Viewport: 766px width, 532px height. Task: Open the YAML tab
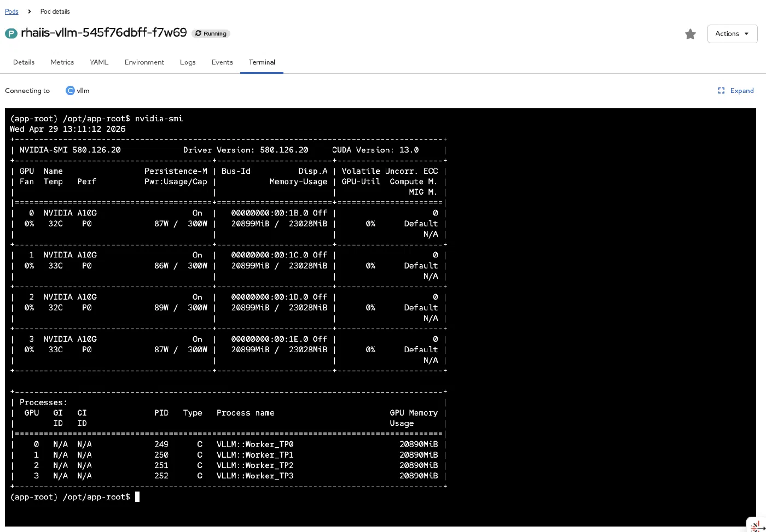point(99,62)
